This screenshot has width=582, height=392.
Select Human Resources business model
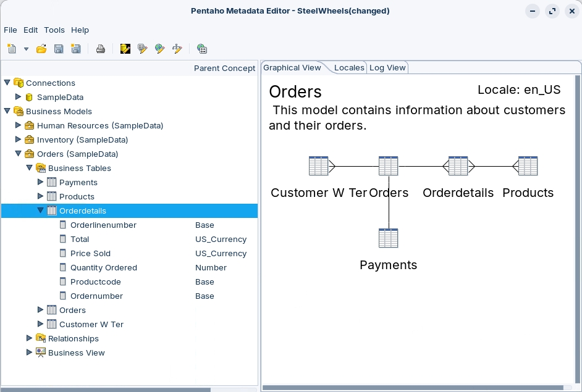tap(99, 125)
